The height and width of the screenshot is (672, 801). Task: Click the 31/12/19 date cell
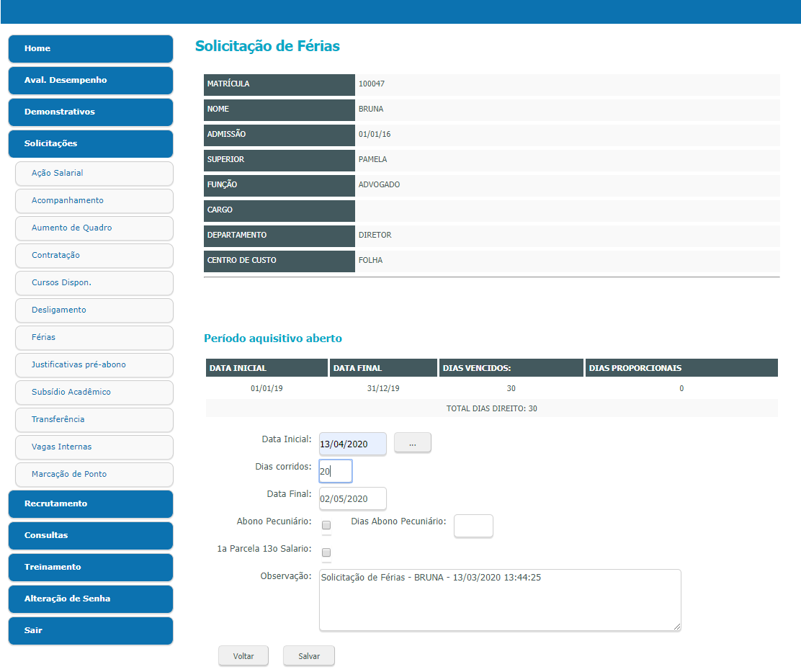[x=383, y=389]
